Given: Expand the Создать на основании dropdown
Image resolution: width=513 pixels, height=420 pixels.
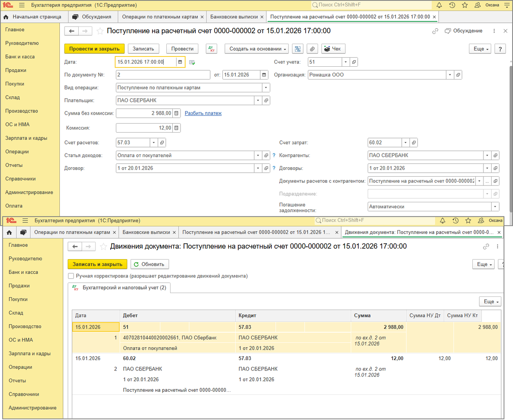Looking at the screenshot, I should tap(257, 49).
